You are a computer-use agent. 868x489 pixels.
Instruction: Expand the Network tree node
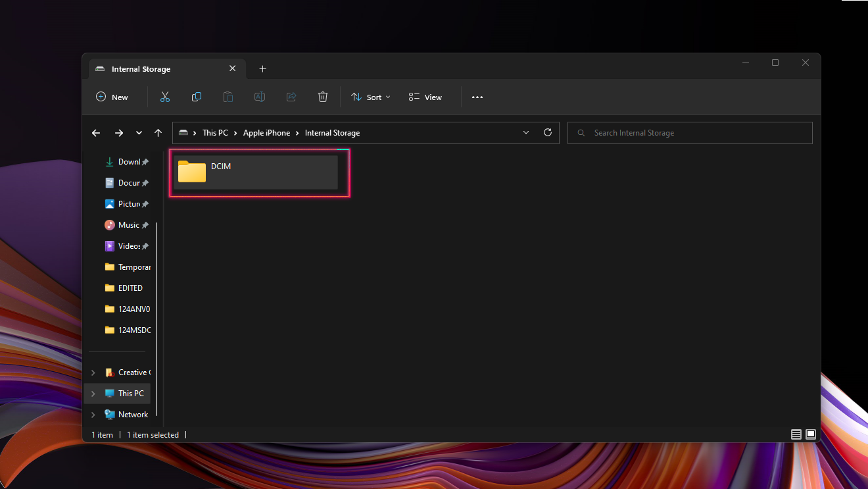click(x=93, y=415)
